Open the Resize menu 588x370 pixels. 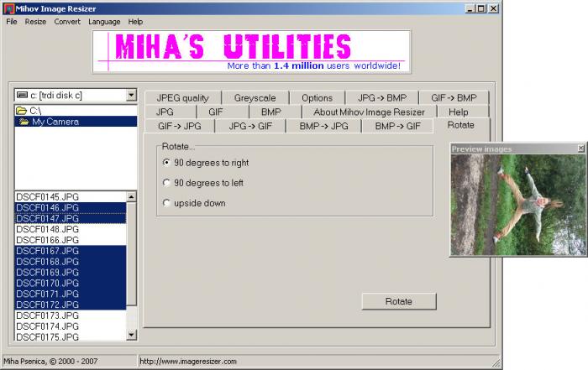click(x=35, y=22)
